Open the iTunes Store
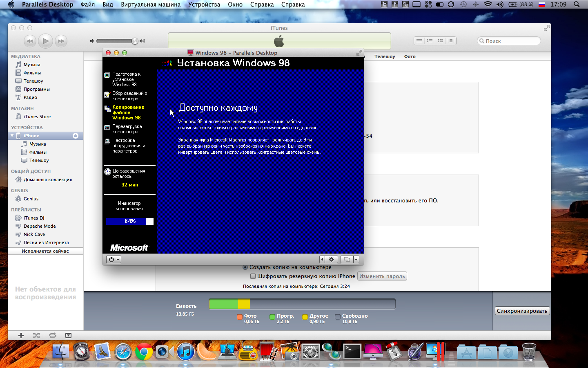The height and width of the screenshot is (368, 588). pyautogui.click(x=37, y=117)
